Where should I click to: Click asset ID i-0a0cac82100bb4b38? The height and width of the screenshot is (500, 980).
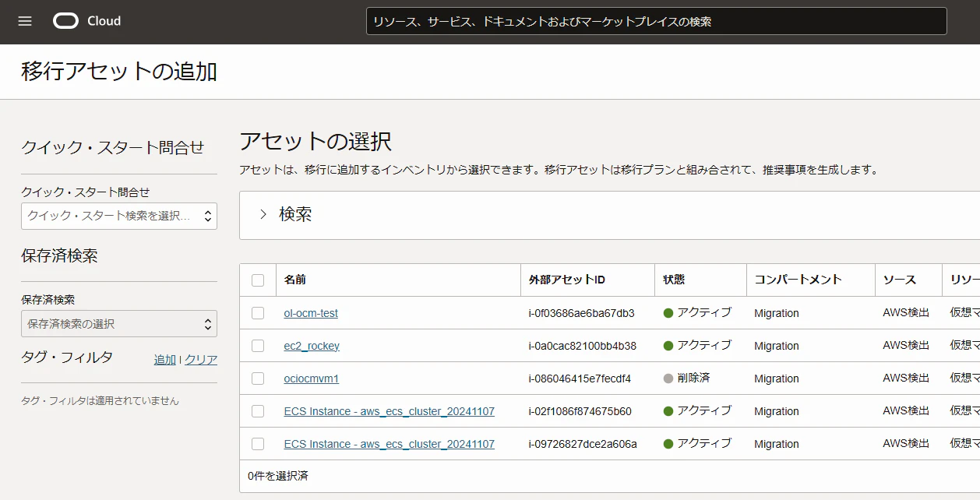[583, 346]
